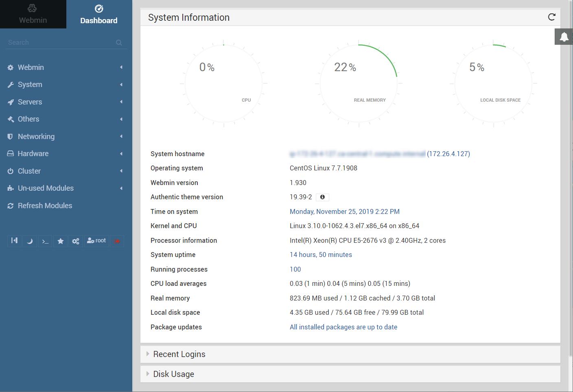The image size is (573, 392).
Task: Switch to the Dashboard tab
Action: [99, 14]
